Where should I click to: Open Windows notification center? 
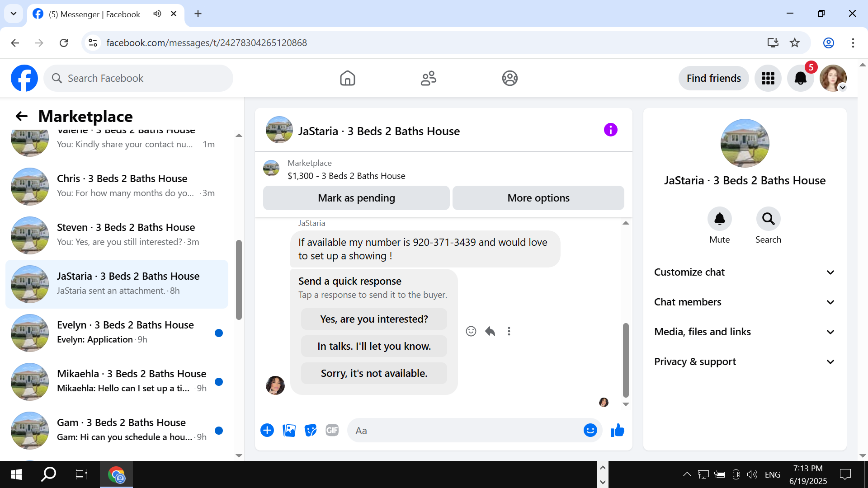coord(845,474)
